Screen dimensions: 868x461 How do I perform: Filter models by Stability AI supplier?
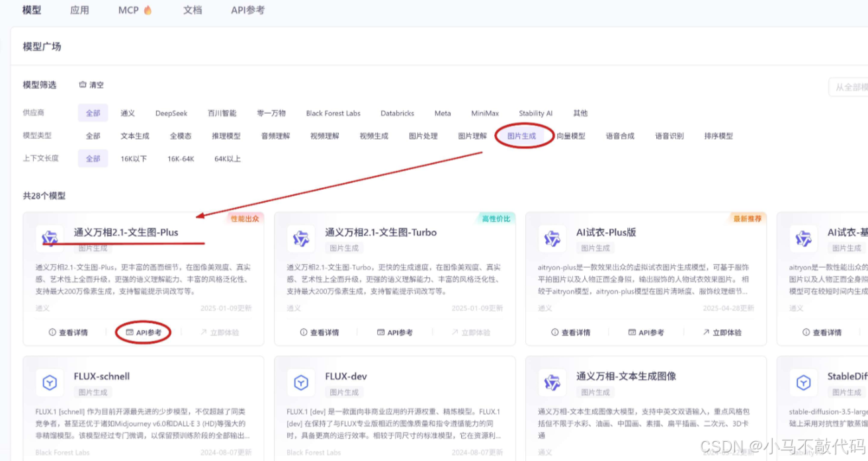tap(535, 113)
